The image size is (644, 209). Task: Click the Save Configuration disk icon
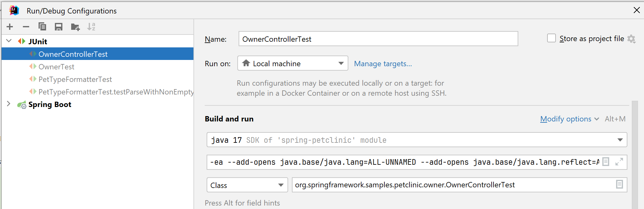(x=59, y=27)
